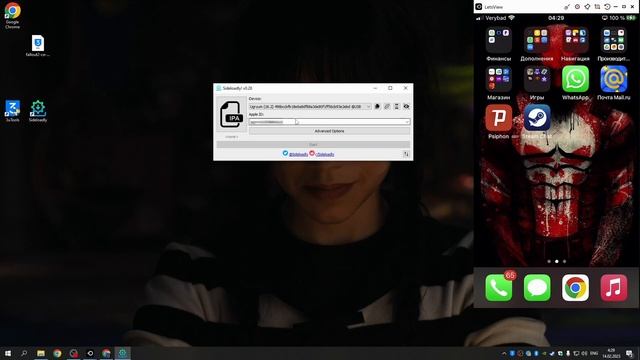Viewport: 640px width, 360px height.
Task: Expand the Apple ID combo box arrow
Action: 407,122
